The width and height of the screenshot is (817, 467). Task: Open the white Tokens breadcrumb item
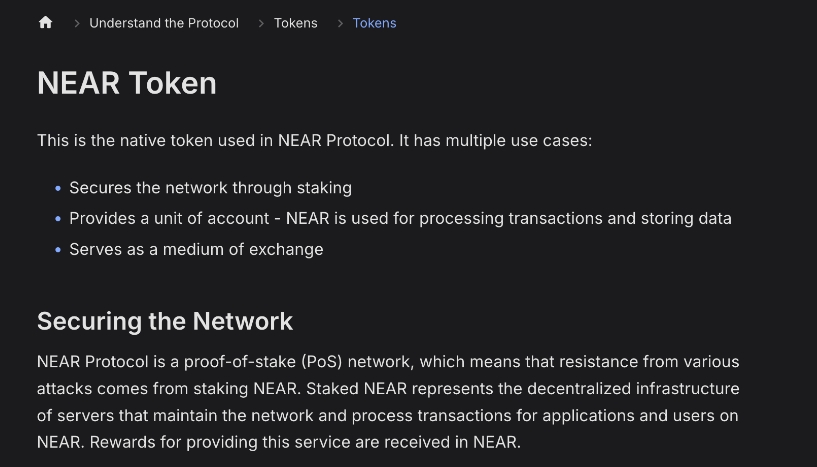click(x=295, y=23)
